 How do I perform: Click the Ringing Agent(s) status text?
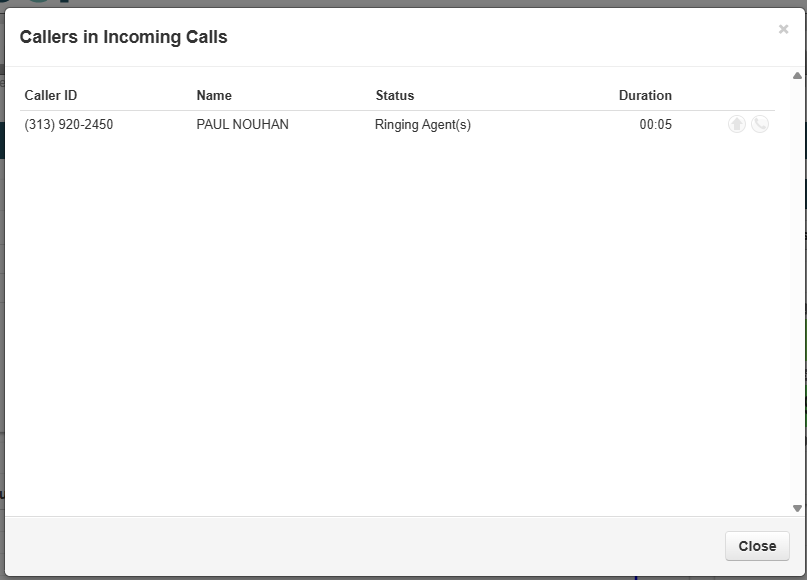(x=423, y=125)
